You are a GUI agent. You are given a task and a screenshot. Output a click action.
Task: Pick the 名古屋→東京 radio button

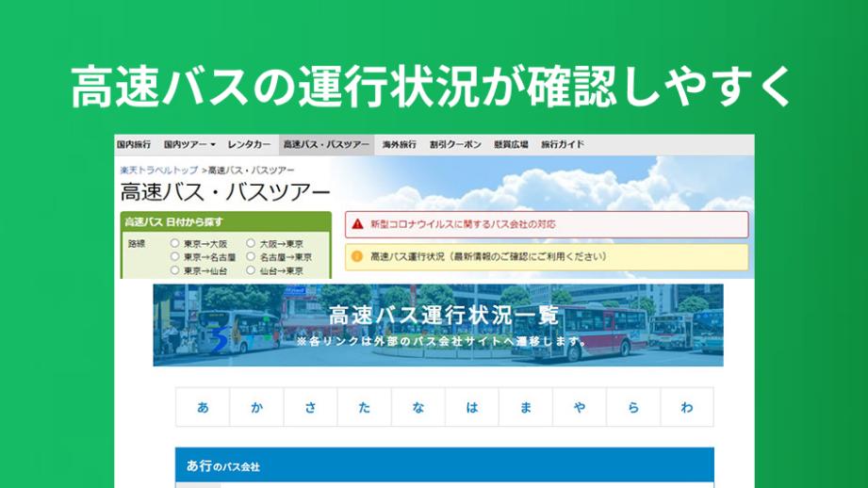(x=251, y=256)
